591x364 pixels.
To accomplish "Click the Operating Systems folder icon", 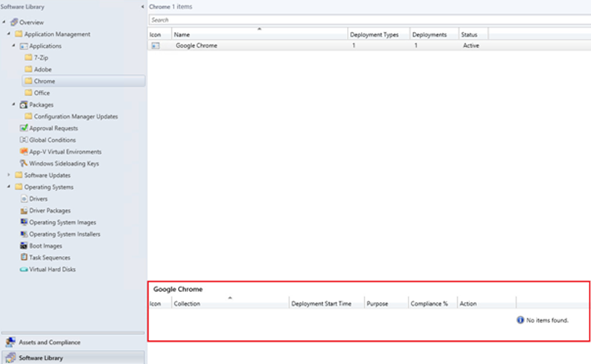I will point(19,187).
